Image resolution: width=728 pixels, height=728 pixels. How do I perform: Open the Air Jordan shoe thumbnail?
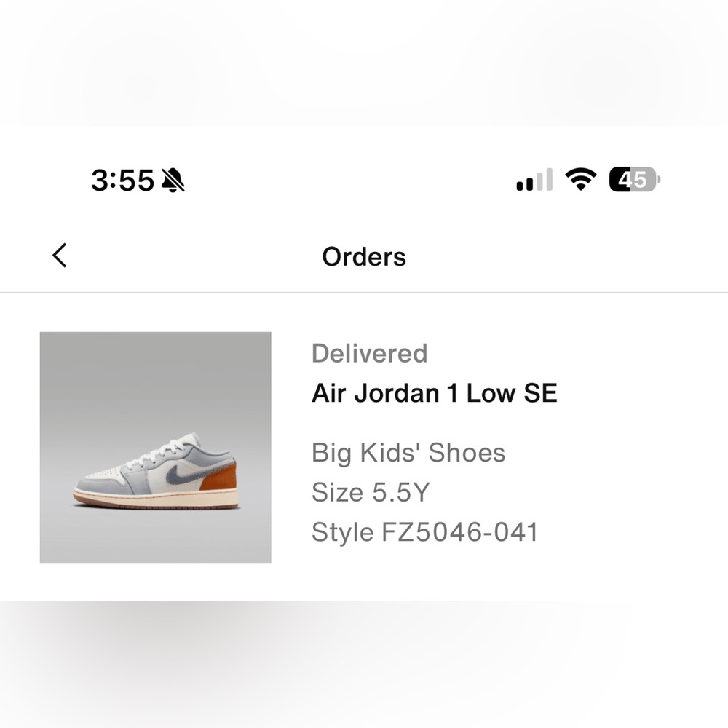pyautogui.click(x=156, y=448)
